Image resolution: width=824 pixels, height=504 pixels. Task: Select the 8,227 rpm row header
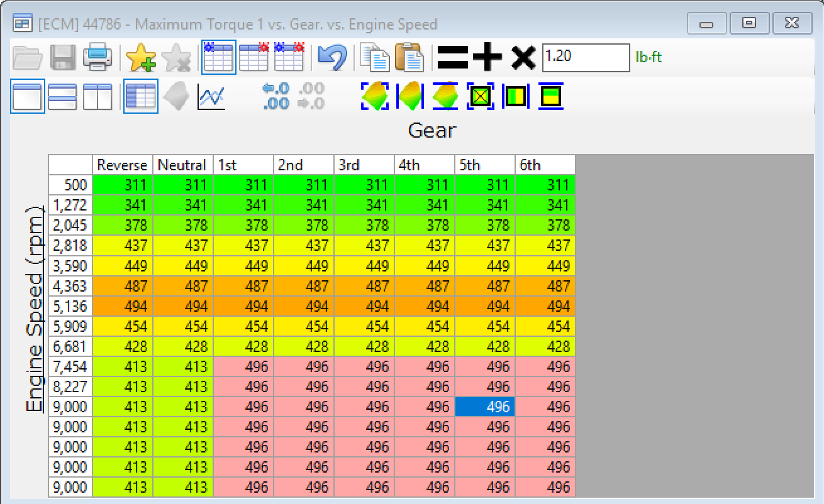click(x=70, y=386)
